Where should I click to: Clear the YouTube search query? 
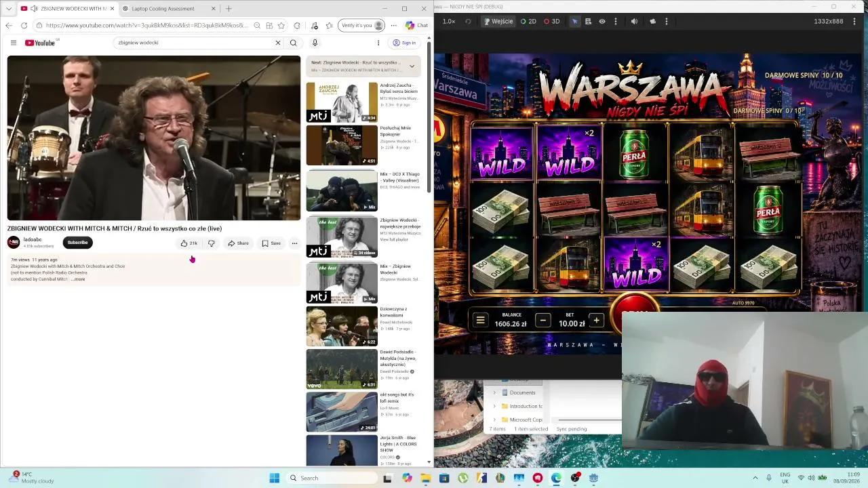[x=277, y=43]
